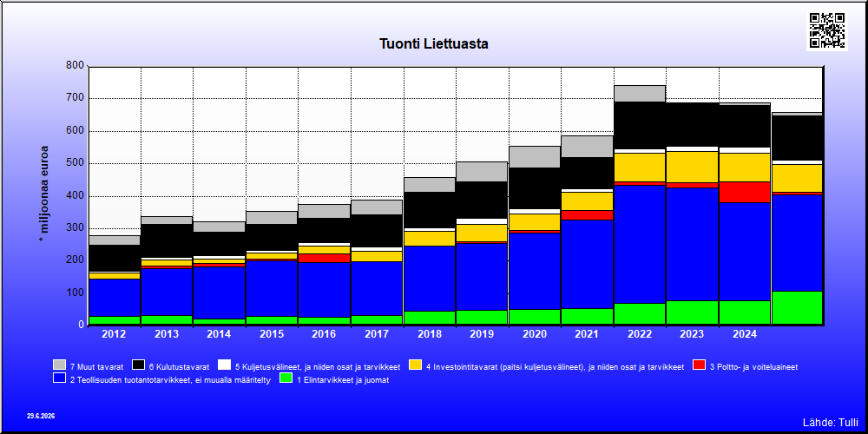The image size is (868, 434).
Task: Click the x-axis label '2024'
Action: (745, 334)
